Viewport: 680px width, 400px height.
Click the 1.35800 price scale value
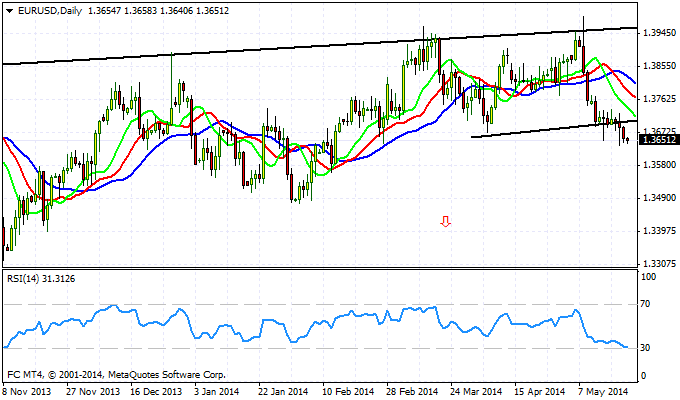tap(660, 164)
